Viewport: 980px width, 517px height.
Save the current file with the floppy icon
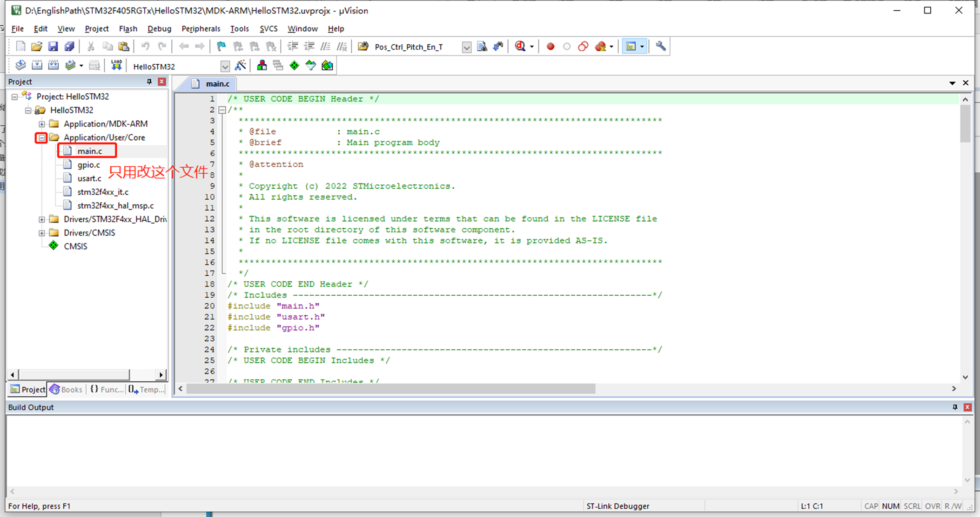(x=53, y=47)
